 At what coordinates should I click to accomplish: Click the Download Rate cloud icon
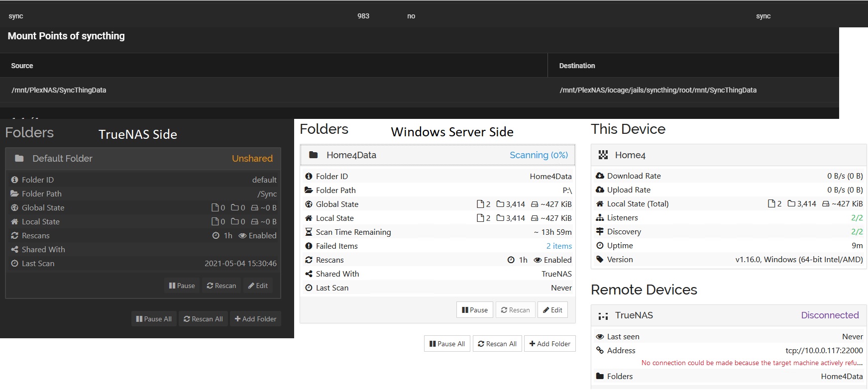[x=600, y=176]
